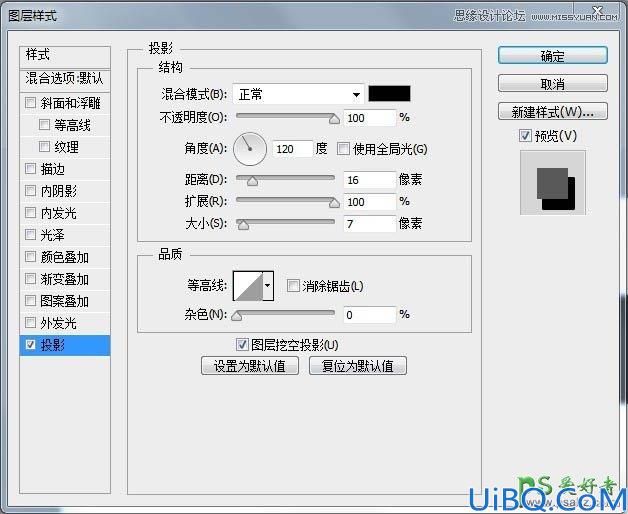Click the 角度 angle dial

pyautogui.click(x=250, y=149)
